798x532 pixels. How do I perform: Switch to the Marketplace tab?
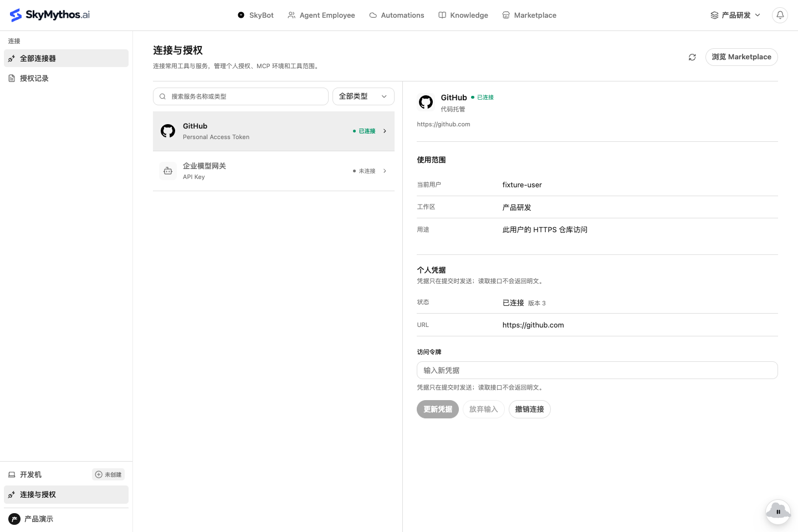pyautogui.click(x=529, y=15)
